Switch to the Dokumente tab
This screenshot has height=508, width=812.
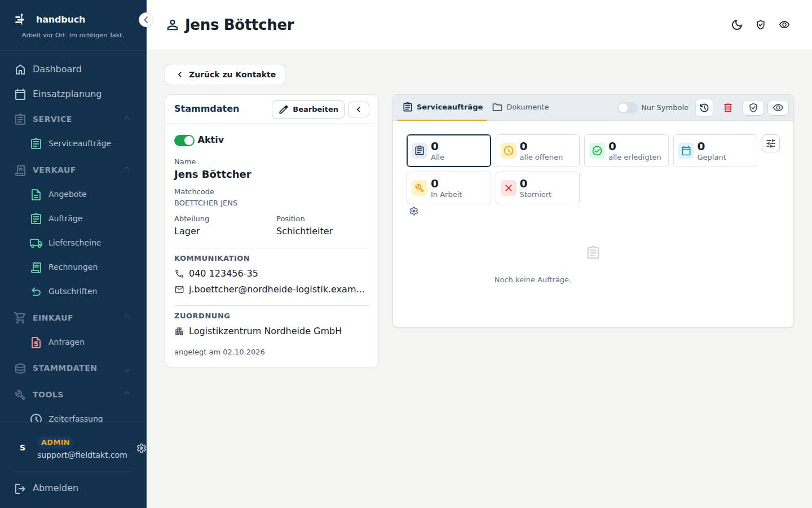tap(520, 107)
